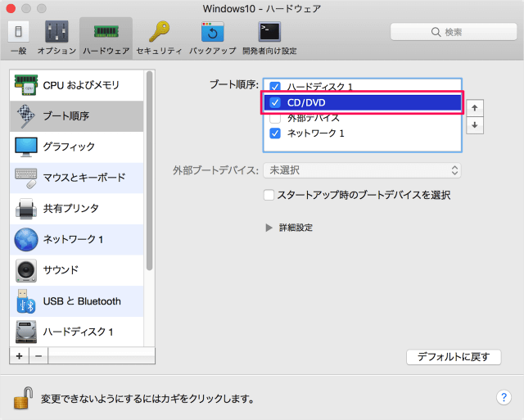Enable the 外部デバイス boot checkbox
Image resolution: width=524 pixels, height=420 pixels.
tap(275, 118)
